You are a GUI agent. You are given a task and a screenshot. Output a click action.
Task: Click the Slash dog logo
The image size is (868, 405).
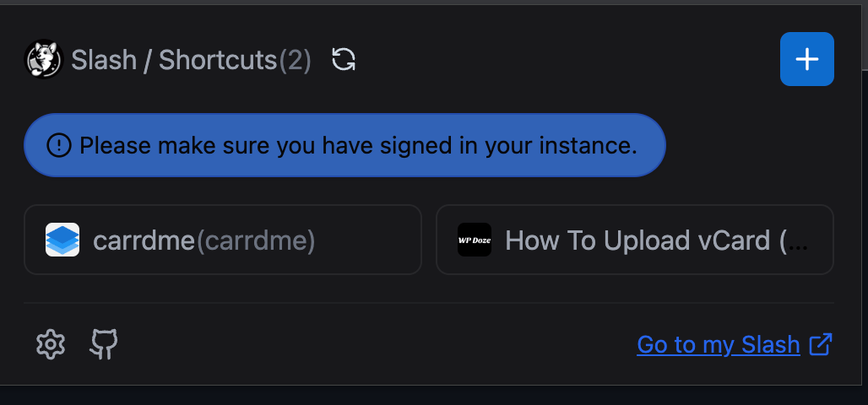[x=45, y=60]
